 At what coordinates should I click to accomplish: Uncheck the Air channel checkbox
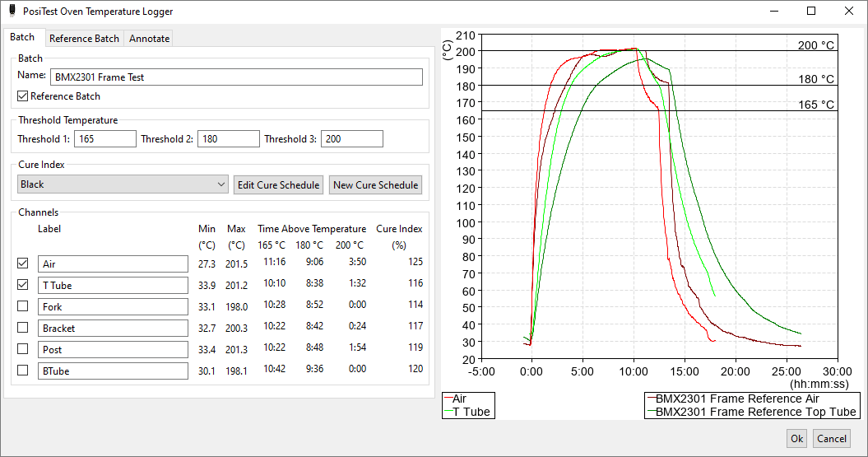click(x=23, y=263)
